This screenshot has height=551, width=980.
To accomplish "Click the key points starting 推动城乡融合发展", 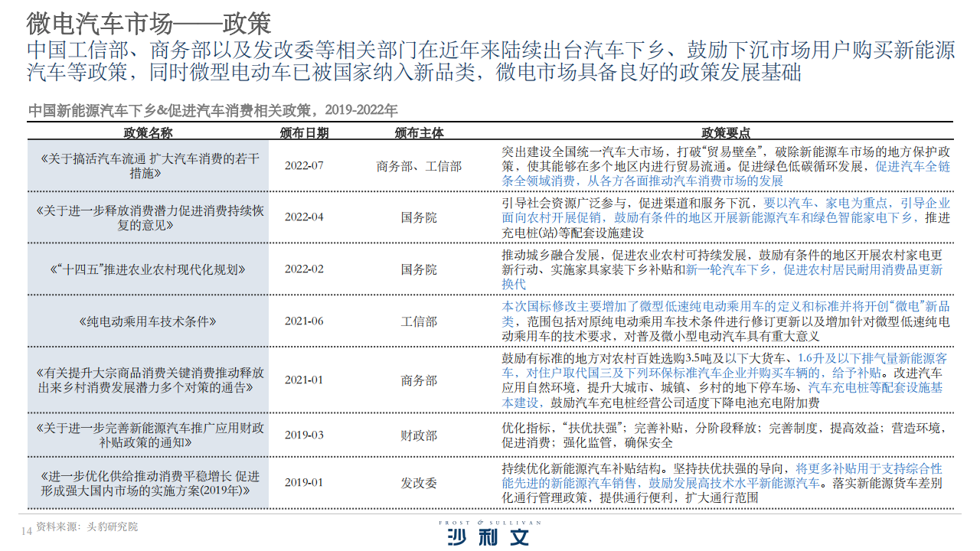I will [x=722, y=269].
